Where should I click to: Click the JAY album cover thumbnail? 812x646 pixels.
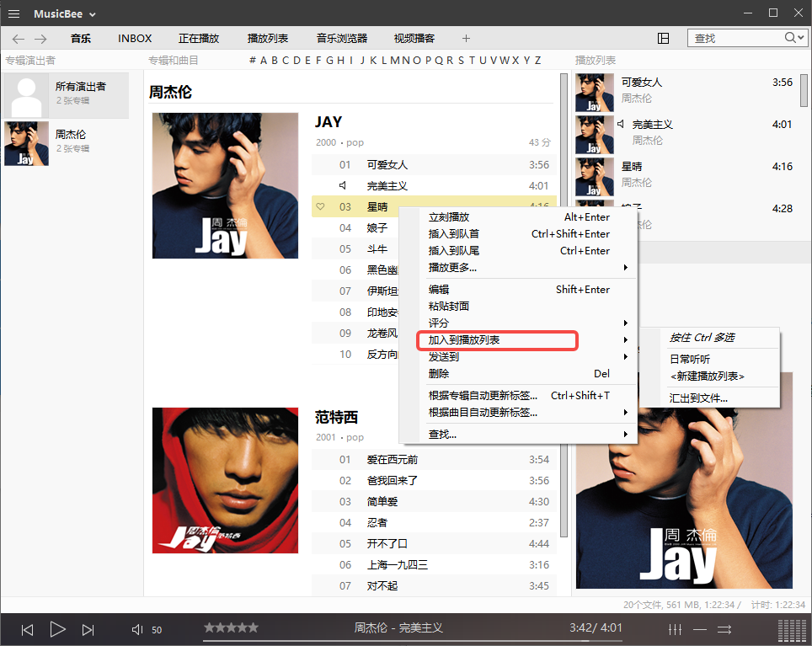pos(225,186)
